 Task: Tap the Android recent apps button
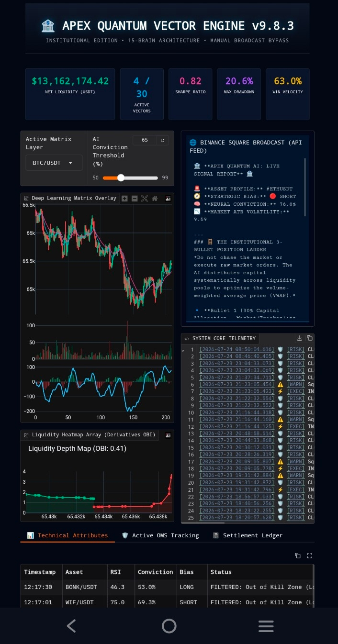tap(266, 626)
